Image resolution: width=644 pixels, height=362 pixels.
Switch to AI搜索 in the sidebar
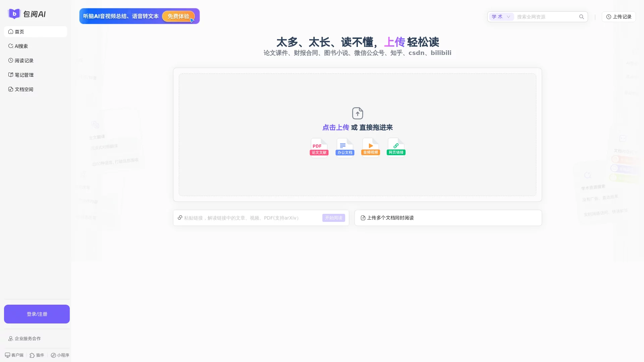pos(21,46)
